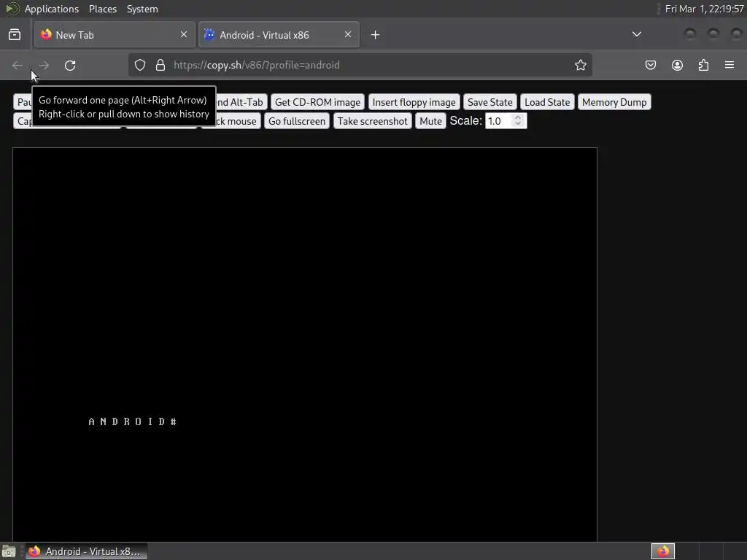Open the System menu
The image size is (747, 560).
(x=142, y=9)
